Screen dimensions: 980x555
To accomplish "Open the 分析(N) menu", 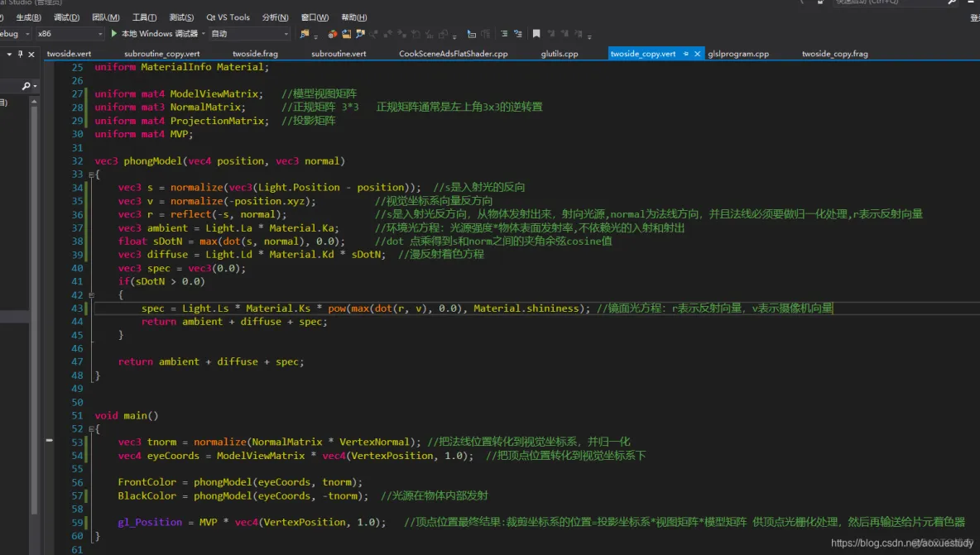I will coord(275,17).
